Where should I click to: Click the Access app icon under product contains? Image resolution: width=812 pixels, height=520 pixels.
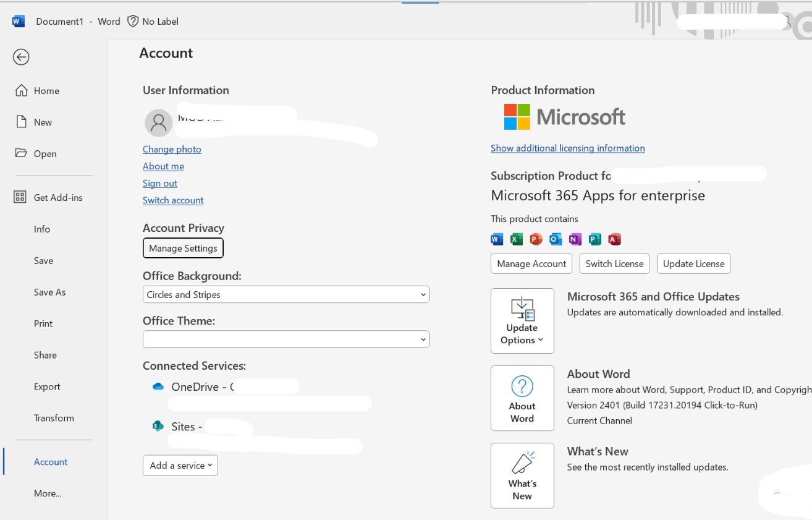(614, 239)
